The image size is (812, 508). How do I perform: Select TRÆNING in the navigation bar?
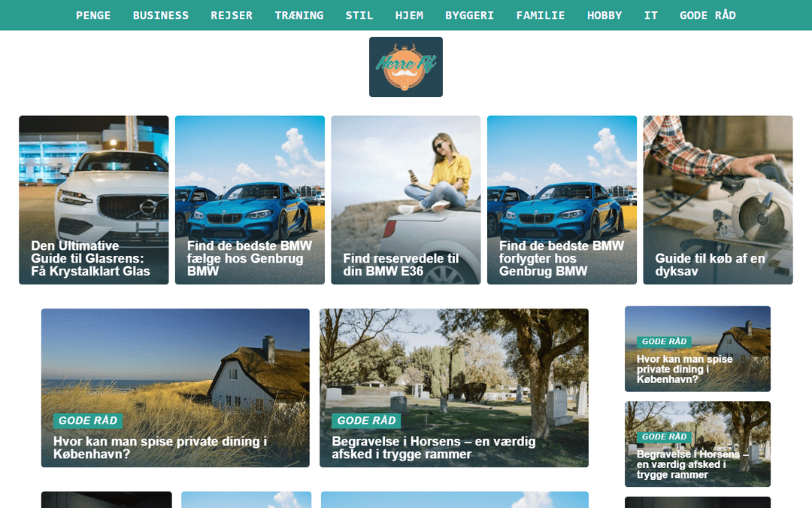[x=298, y=16]
